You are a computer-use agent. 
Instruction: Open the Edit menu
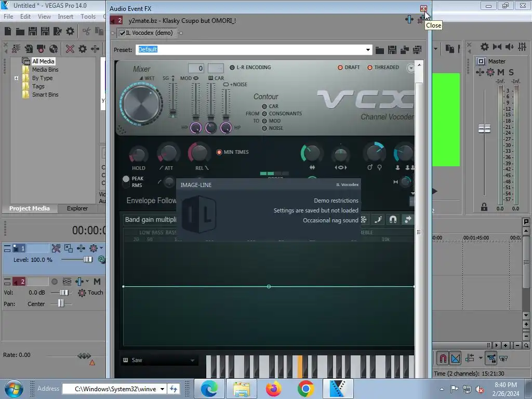(x=25, y=16)
